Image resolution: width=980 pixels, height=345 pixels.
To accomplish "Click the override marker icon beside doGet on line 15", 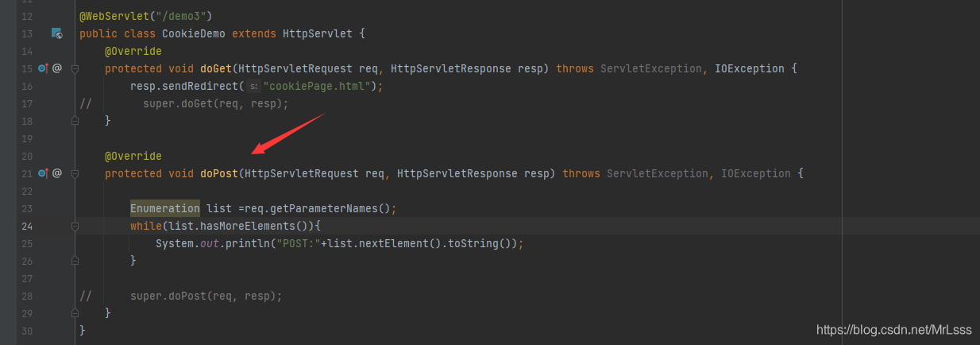I will [43, 68].
